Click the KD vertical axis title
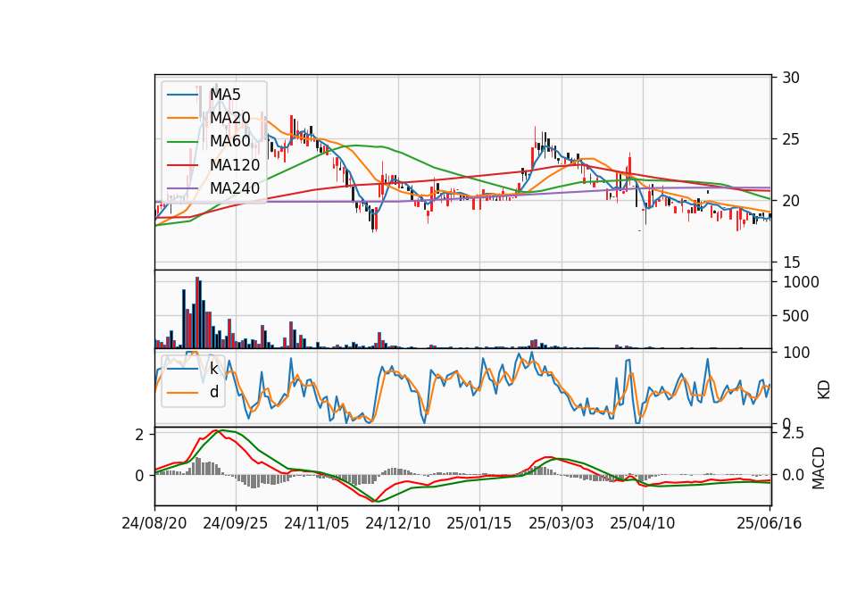Screen dimensions: 857x616 pyautogui.click(x=823, y=388)
